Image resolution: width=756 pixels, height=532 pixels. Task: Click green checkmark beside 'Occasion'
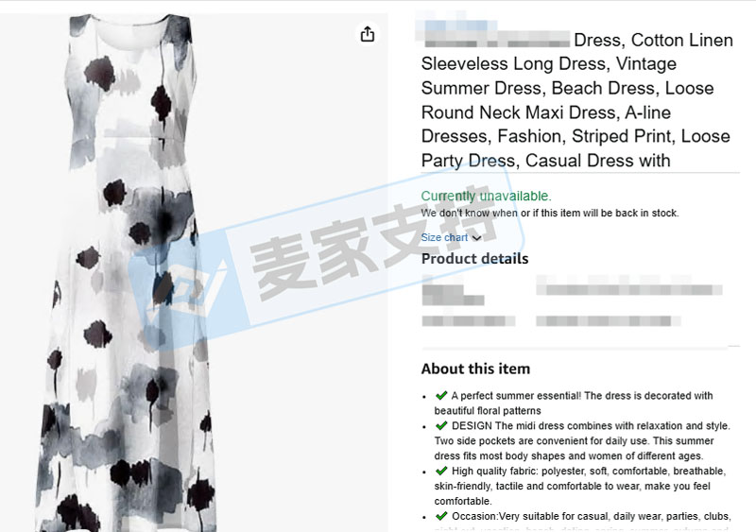coord(441,516)
